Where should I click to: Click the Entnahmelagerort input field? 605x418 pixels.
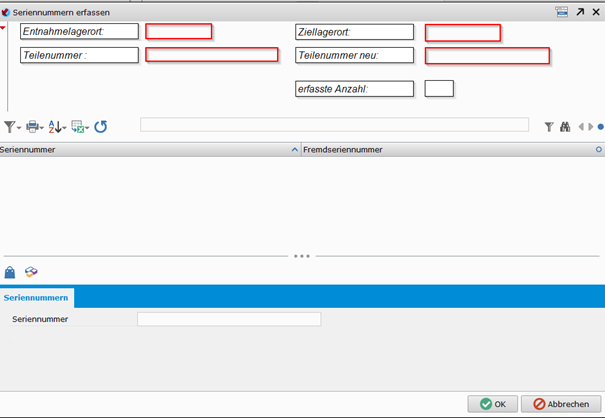(179, 31)
